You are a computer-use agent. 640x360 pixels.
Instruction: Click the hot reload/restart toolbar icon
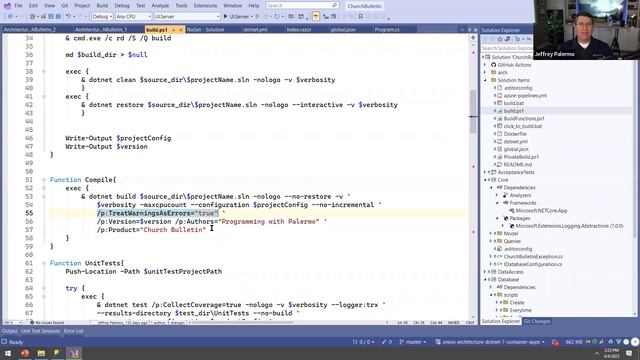point(277,16)
